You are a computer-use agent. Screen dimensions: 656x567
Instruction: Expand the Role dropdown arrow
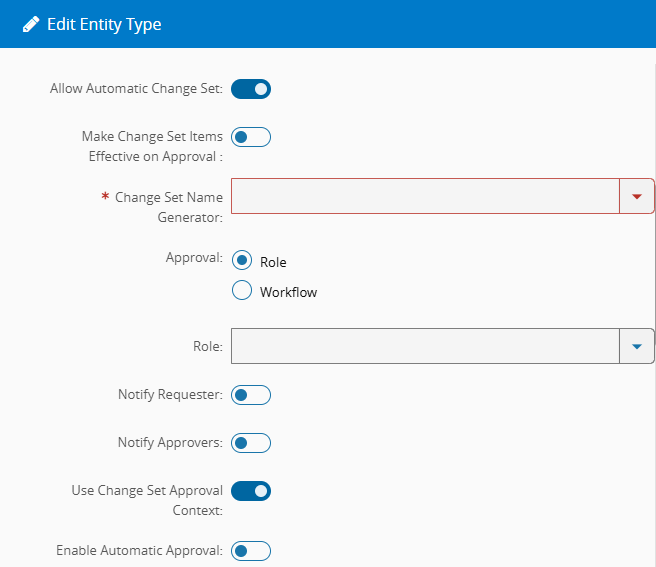[x=637, y=346]
